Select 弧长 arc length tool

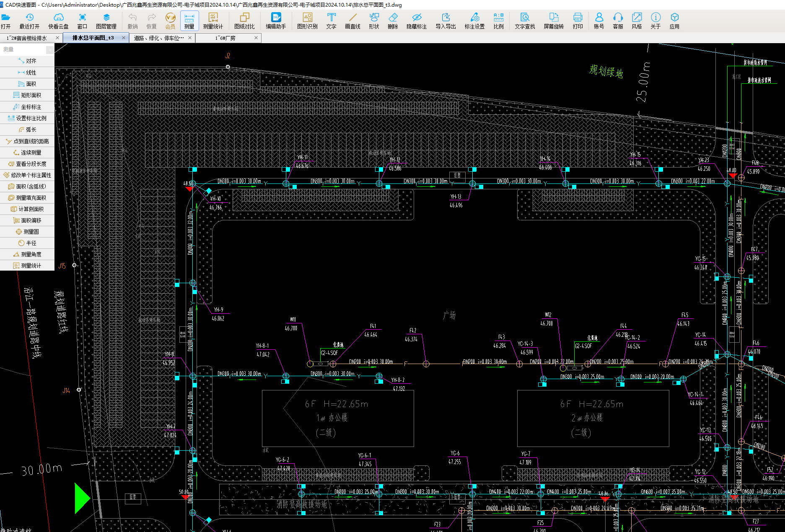click(27, 129)
